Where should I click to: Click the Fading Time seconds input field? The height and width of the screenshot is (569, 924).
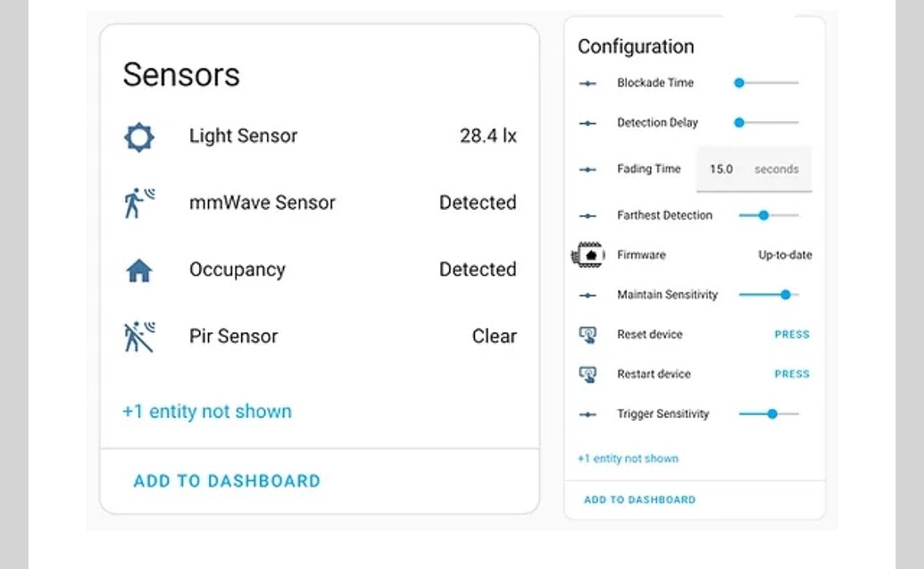click(x=753, y=169)
